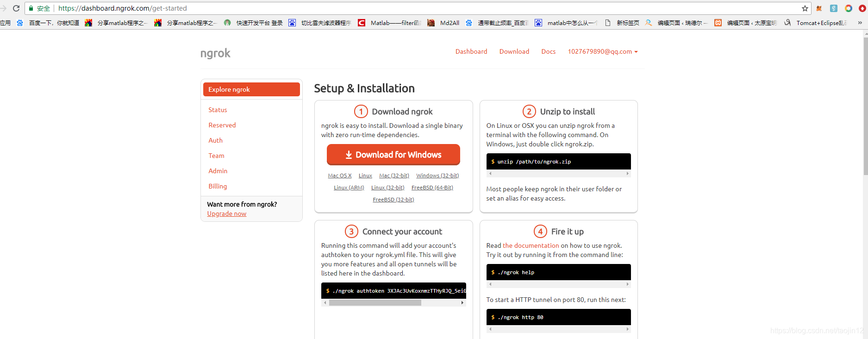Choose the FreeBSD (64-Bit) download link
Viewport: 868px width, 339px height.
click(x=432, y=188)
